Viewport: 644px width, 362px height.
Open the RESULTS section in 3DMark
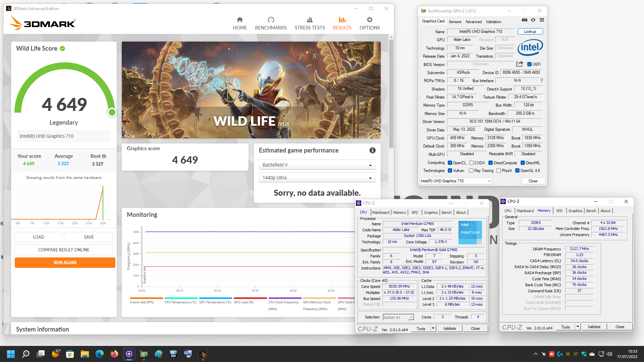[342, 23]
